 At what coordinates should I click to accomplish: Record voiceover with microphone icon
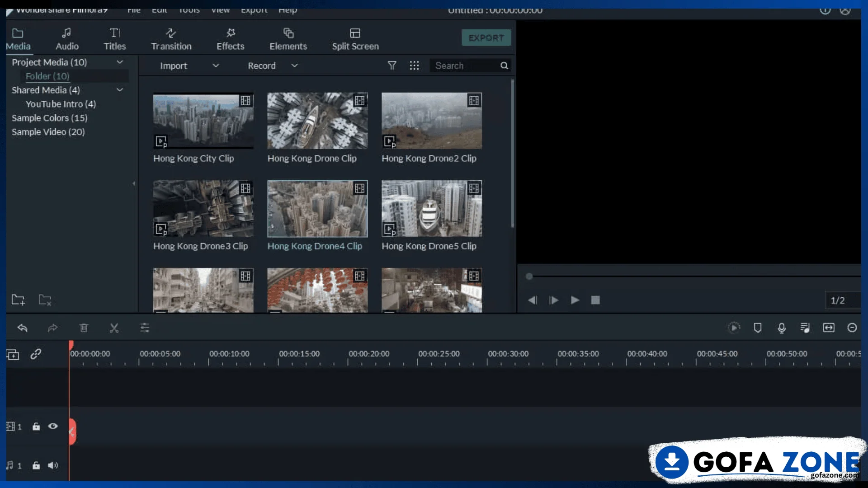[782, 328]
